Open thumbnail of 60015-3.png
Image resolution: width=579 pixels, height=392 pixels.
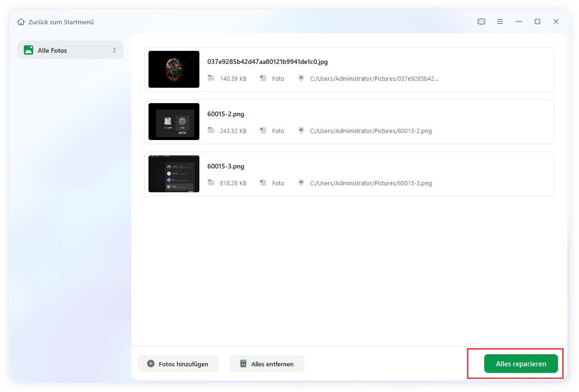174,174
